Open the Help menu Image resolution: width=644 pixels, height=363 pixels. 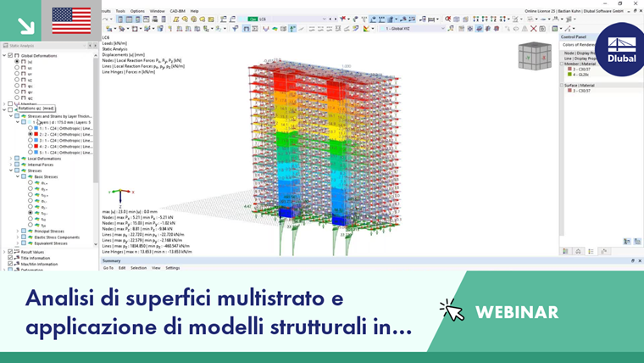194,11
